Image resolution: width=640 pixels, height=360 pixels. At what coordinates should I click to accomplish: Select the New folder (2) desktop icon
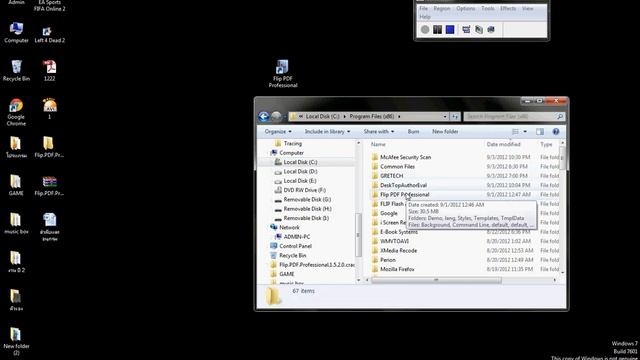(x=16, y=341)
